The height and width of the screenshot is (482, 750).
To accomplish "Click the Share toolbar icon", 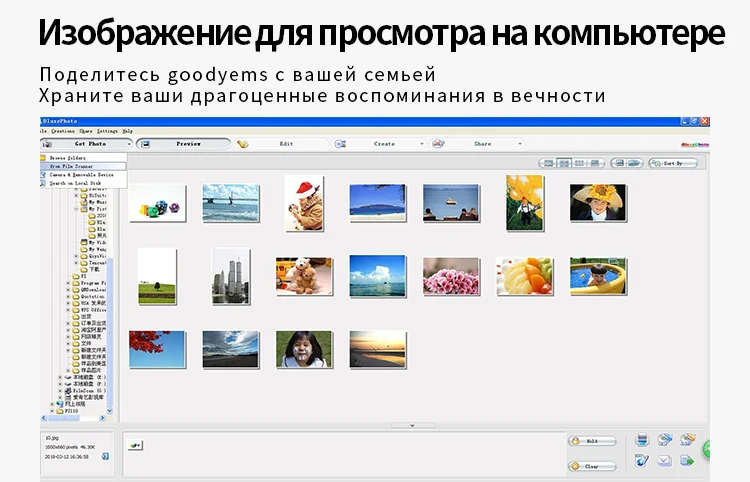I will coord(438,143).
